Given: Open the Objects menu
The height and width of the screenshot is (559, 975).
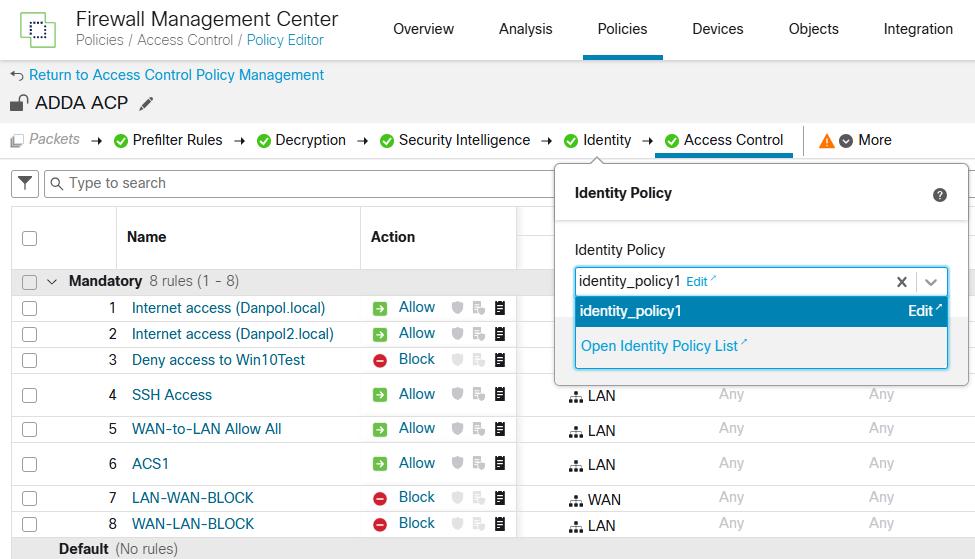Looking at the screenshot, I should click(813, 29).
